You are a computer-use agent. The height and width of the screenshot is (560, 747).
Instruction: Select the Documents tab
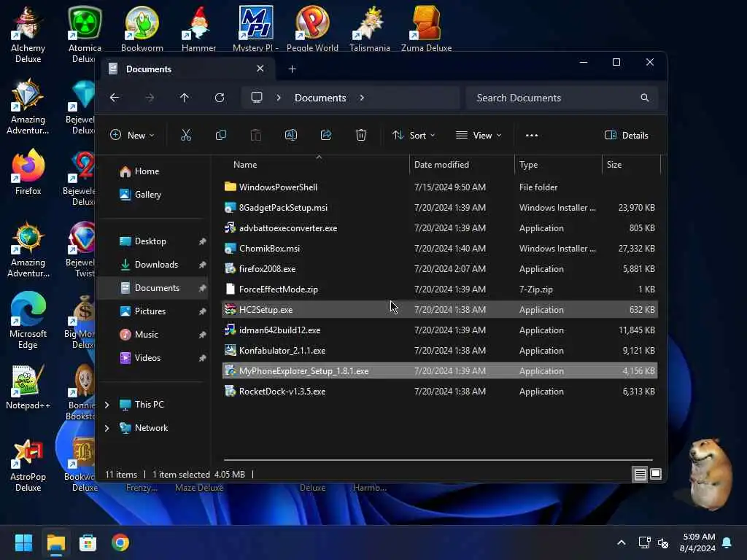tap(187, 69)
